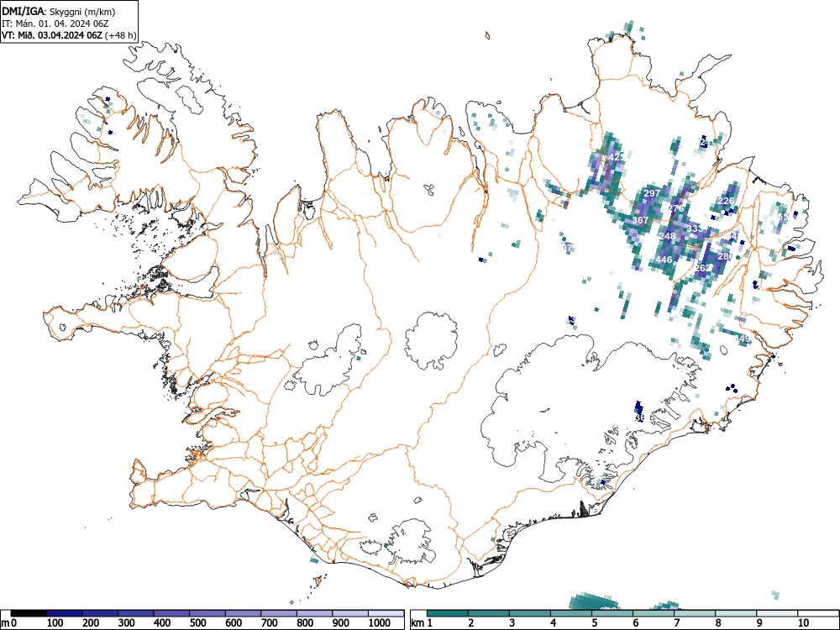Click the '3' label on the km scale
This screenshot has height=630, width=840.
click(512, 623)
